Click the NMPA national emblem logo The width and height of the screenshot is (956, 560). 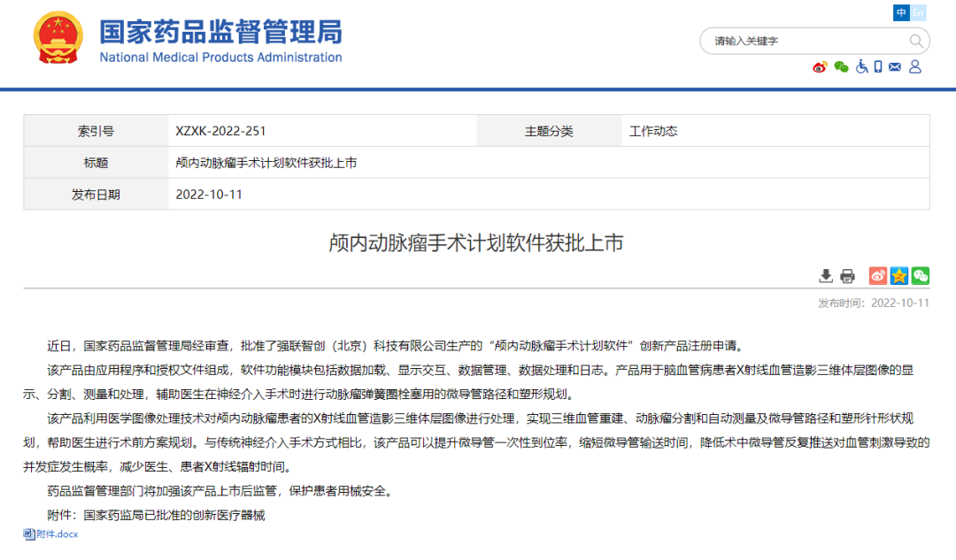click(x=58, y=39)
